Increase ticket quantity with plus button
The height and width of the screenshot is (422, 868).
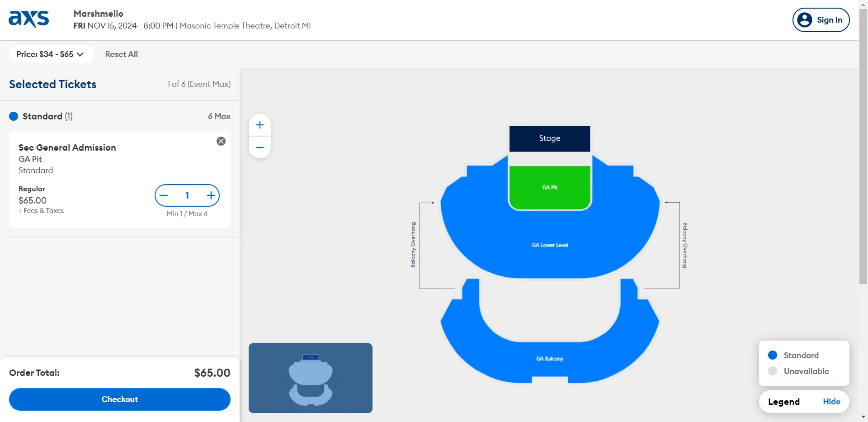coord(211,195)
